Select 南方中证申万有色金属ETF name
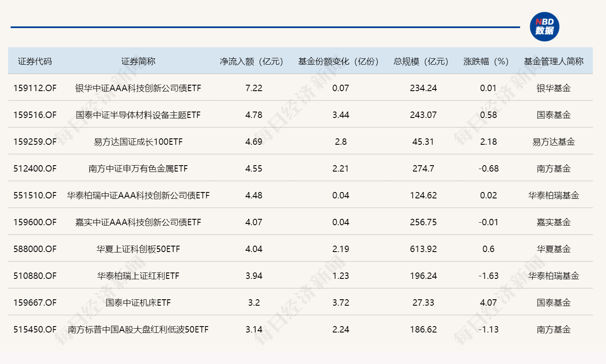This screenshot has width=606, height=364. pyautogui.click(x=138, y=169)
